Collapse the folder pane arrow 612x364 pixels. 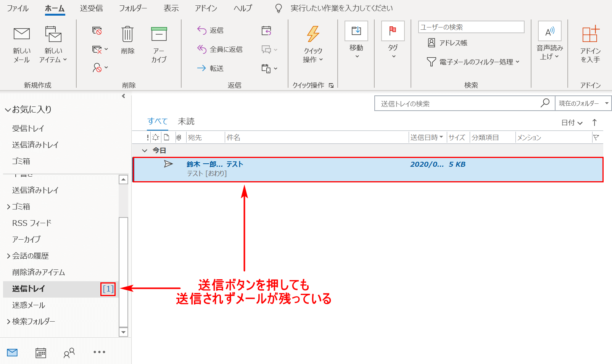point(123,96)
